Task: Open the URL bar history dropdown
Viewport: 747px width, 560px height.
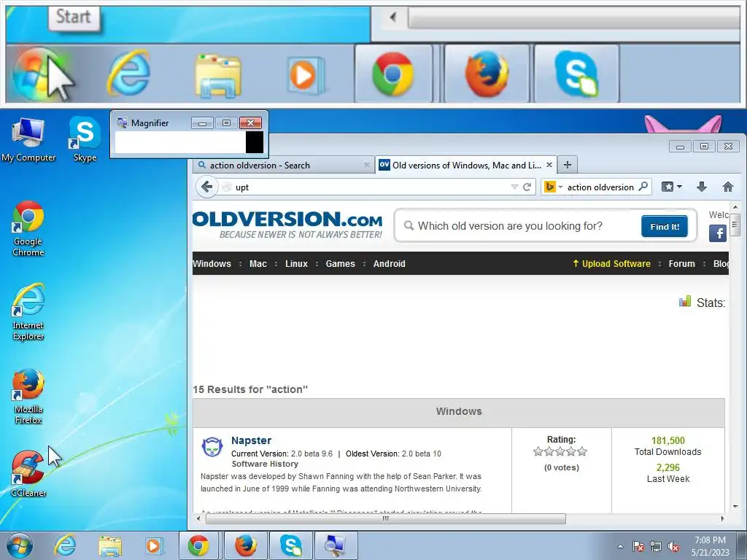Action: [x=514, y=187]
